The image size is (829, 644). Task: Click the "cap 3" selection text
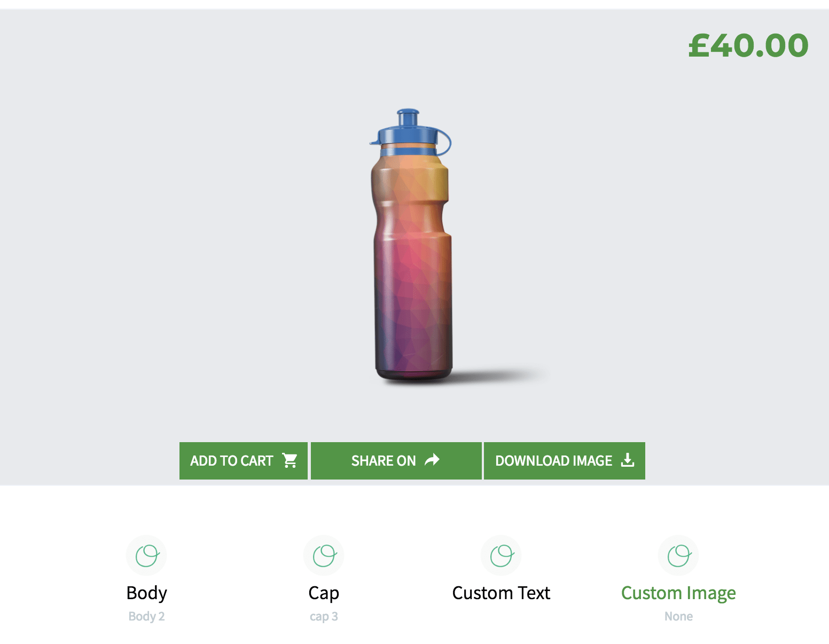pos(324,616)
